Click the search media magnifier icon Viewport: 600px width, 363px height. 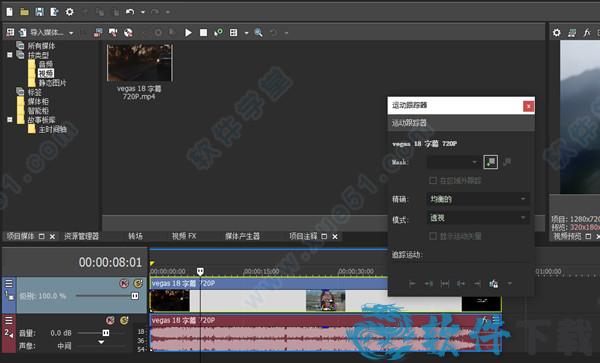(259, 33)
